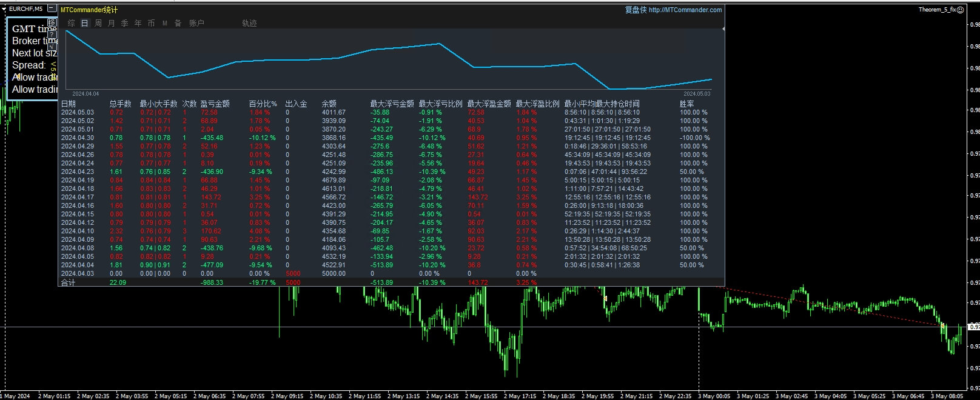
Task: Select the 日 daily statistics tab
Action: click(x=85, y=23)
